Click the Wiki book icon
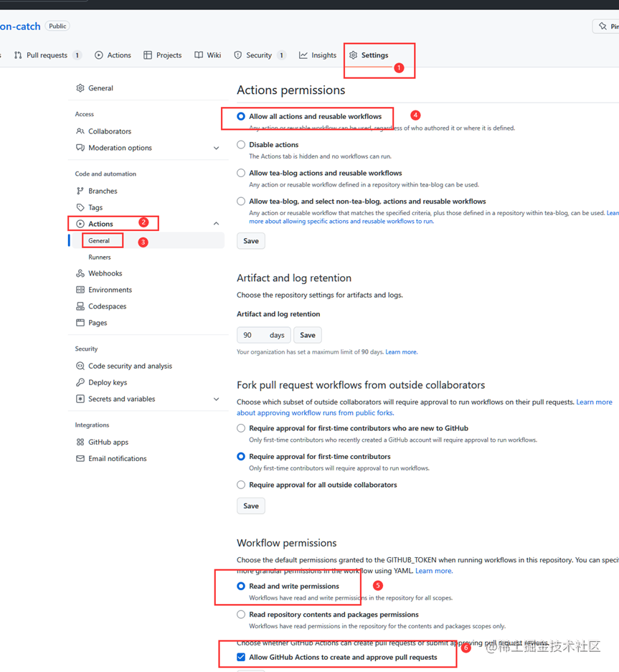The height and width of the screenshot is (672, 619). pyautogui.click(x=199, y=55)
